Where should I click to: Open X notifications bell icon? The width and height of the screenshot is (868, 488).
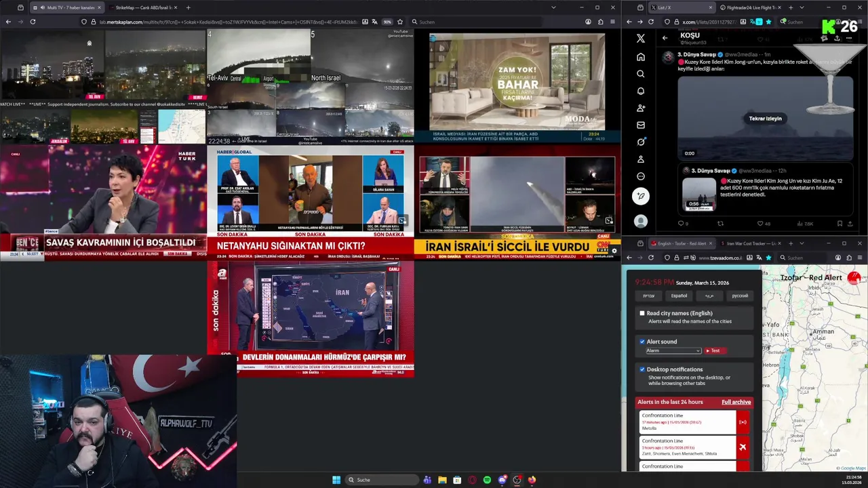click(x=640, y=91)
